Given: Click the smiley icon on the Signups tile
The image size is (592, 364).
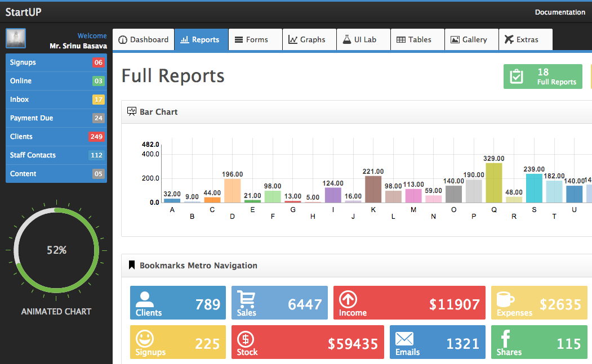Looking at the screenshot, I should pyautogui.click(x=145, y=338).
